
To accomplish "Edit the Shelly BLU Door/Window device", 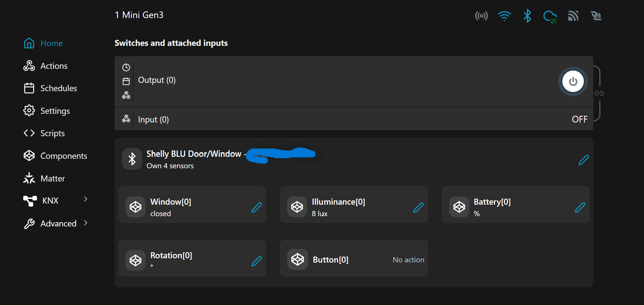I will [x=584, y=160].
